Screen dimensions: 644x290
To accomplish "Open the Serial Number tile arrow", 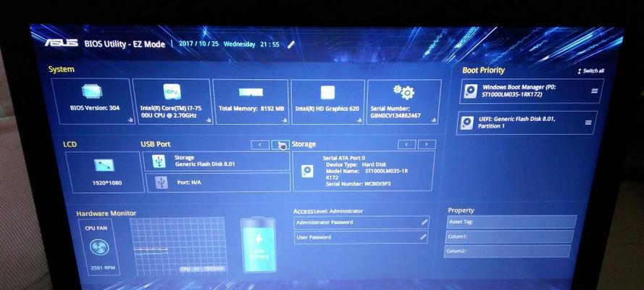I will point(433,120).
